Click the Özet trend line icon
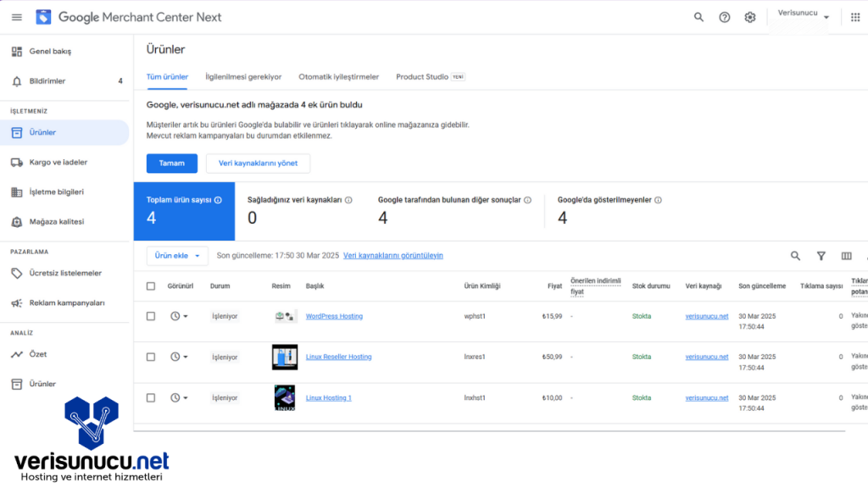Image resolution: width=868 pixels, height=488 pixels. [17, 354]
